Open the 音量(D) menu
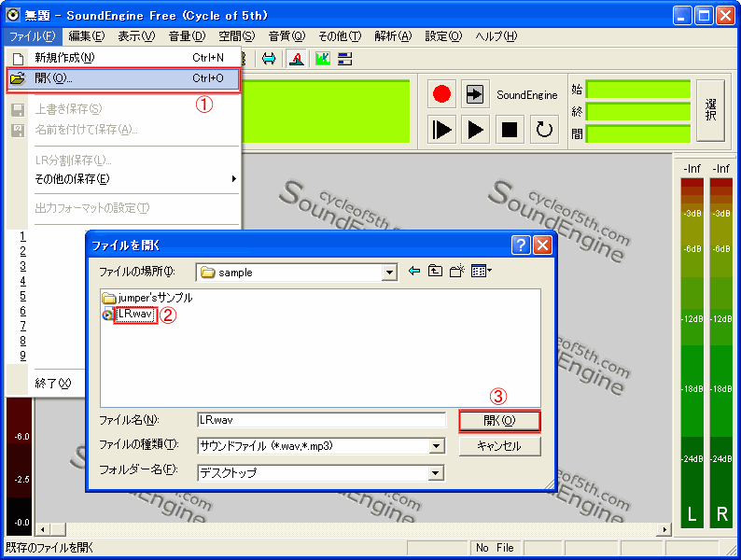Viewport: 741px width, 560px height. tap(187, 36)
